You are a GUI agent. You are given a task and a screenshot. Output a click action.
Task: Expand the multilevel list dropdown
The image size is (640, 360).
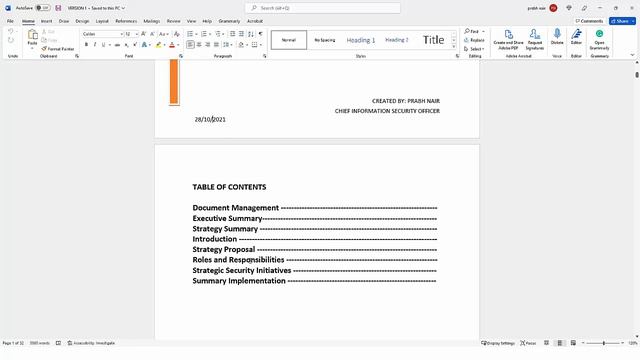(x=223, y=34)
